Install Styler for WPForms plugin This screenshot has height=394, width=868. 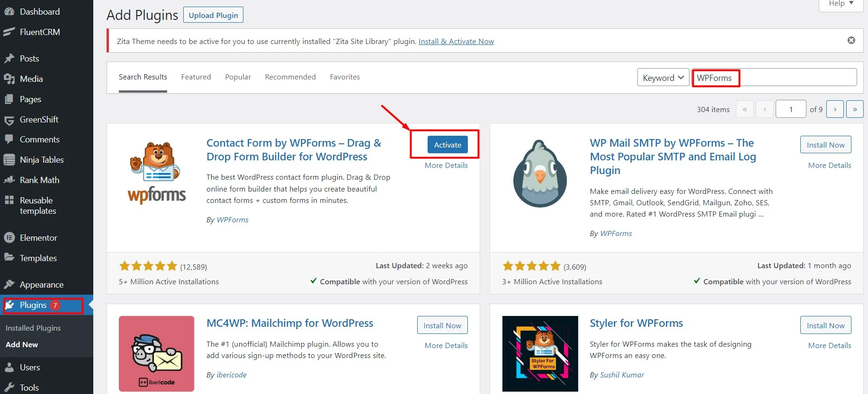click(826, 325)
